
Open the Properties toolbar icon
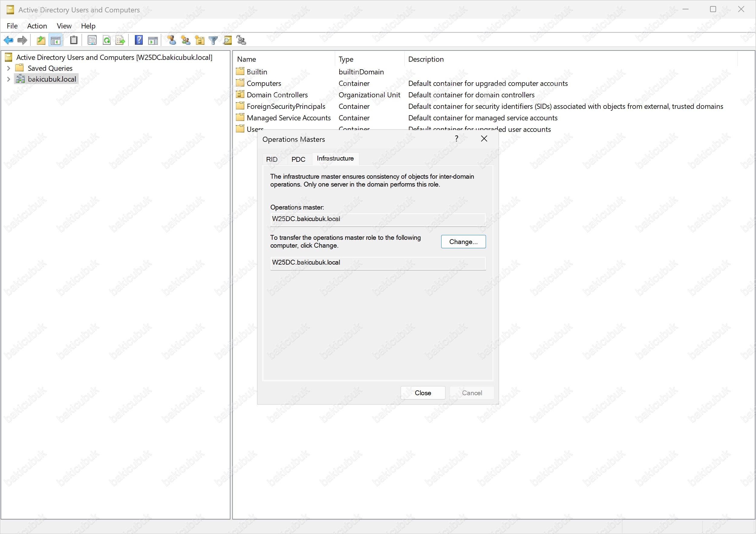[92, 40]
